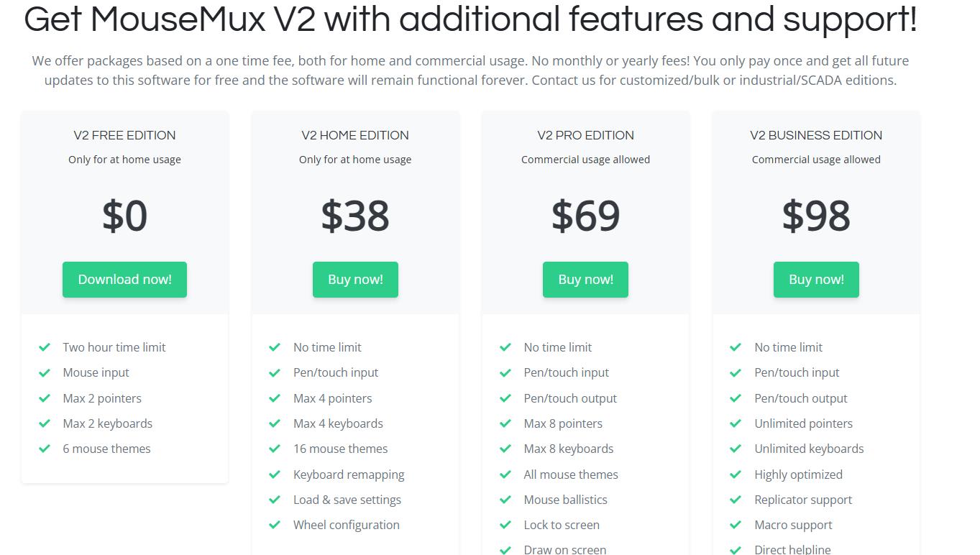Click checkmark beside 'Two hour time limit'
The image size is (980, 555).
[44, 347]
